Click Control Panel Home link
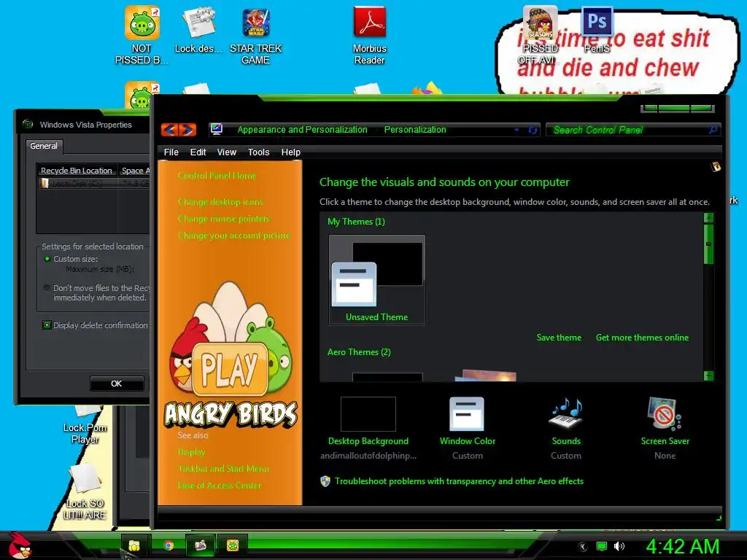 coord(217,176)
